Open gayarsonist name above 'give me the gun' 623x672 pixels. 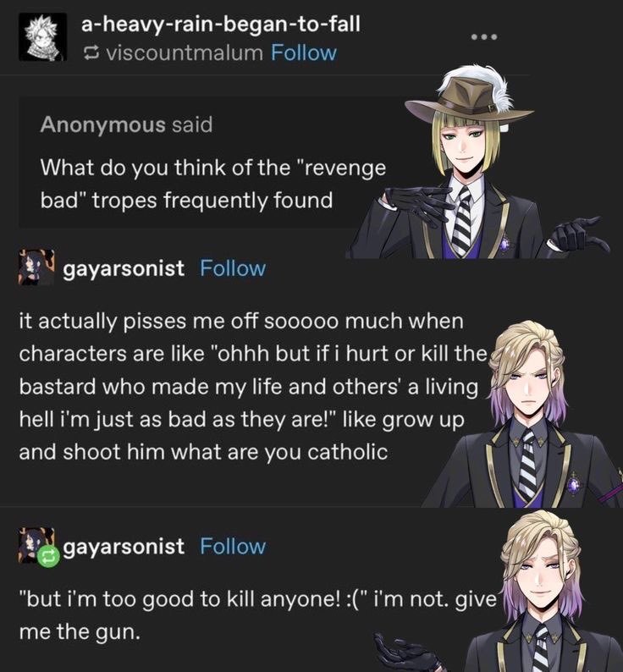click(x=124, y=547)
